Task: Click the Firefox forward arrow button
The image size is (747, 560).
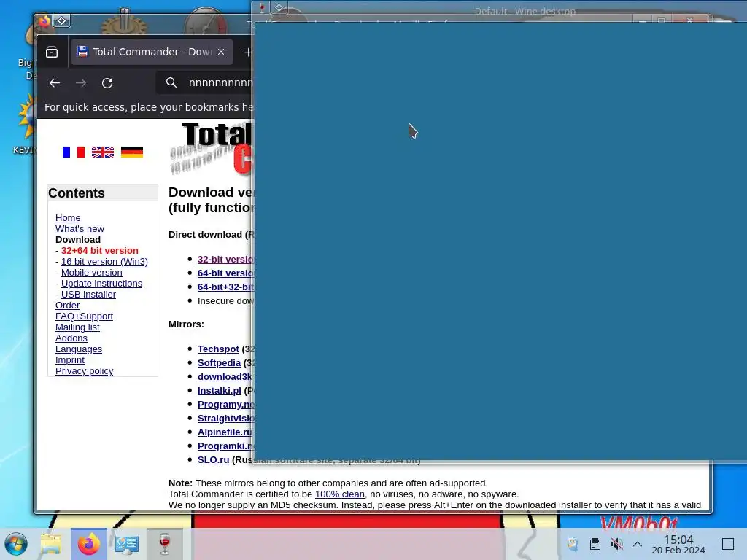Action: (81, 83)
